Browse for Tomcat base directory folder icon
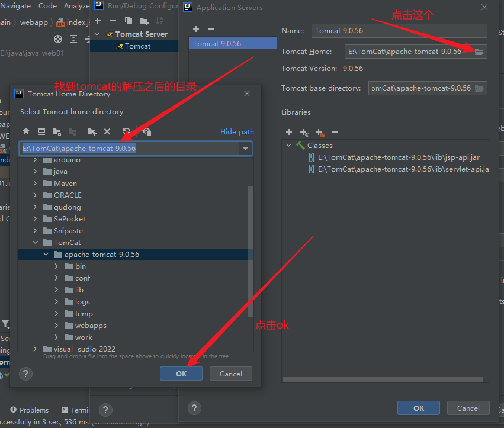 tap(479, 88)
